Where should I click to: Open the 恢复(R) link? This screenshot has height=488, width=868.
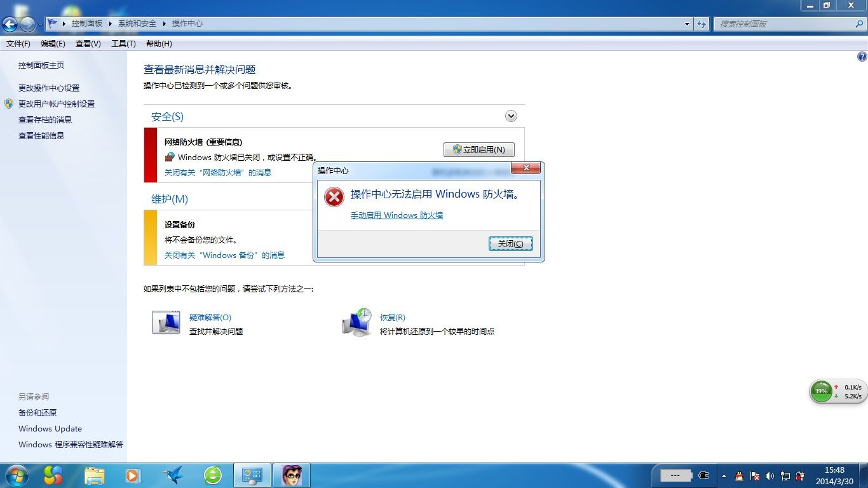coord(393,317)
